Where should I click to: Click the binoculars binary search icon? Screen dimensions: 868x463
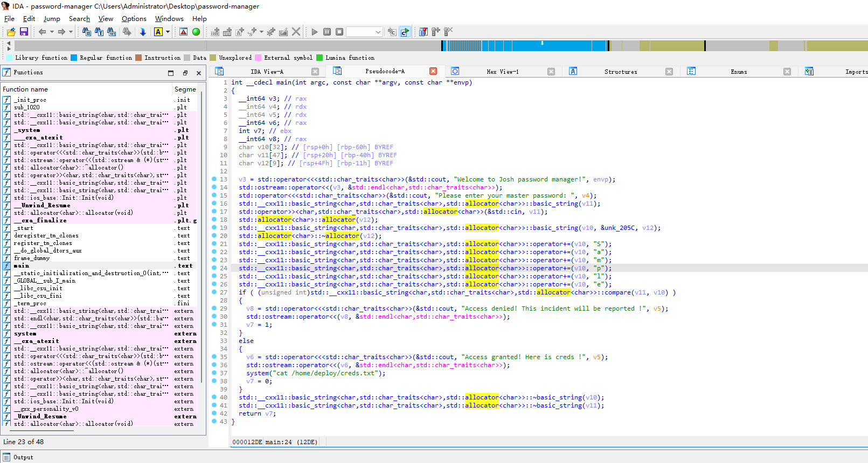(x=112, y=32)
